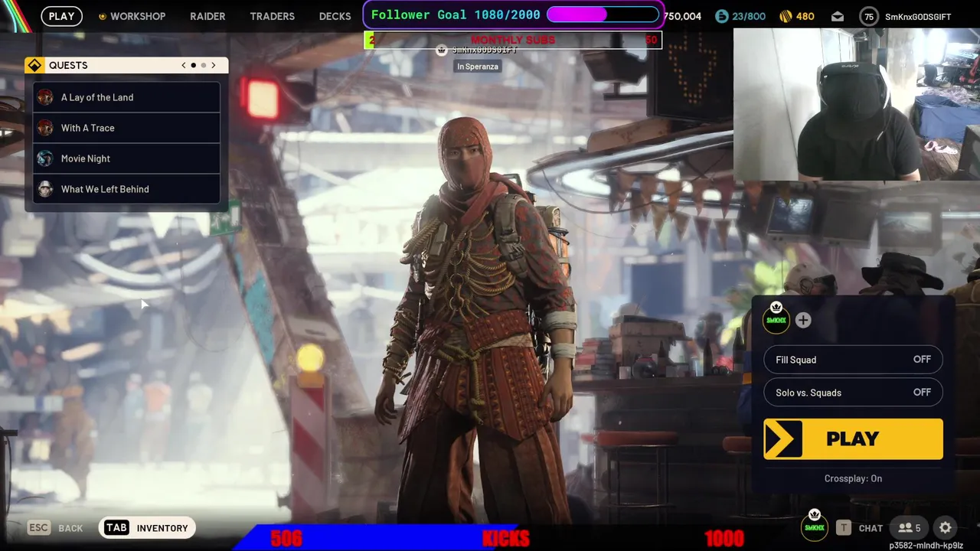The height and width of the screenshot is (551, 980).
Task: Add a squad member with the plus icon
Action: pyautogui.click(x=802, y=321)
